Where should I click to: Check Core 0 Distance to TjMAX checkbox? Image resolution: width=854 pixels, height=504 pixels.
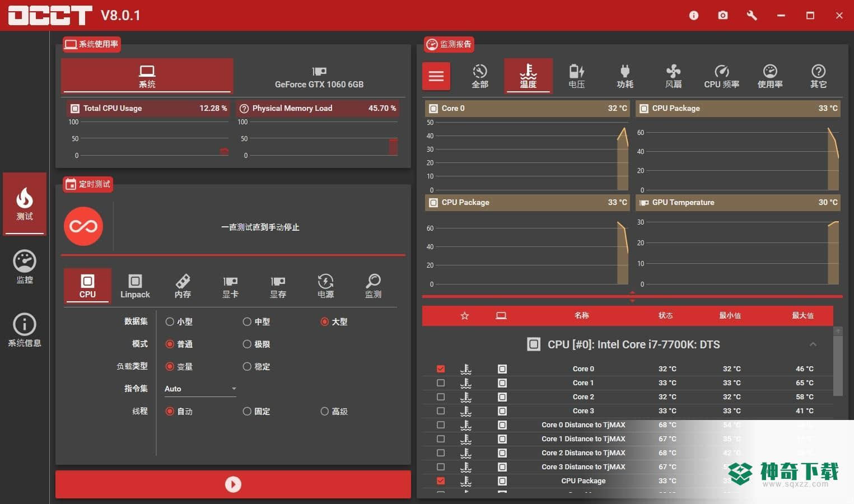pos(441,424)
